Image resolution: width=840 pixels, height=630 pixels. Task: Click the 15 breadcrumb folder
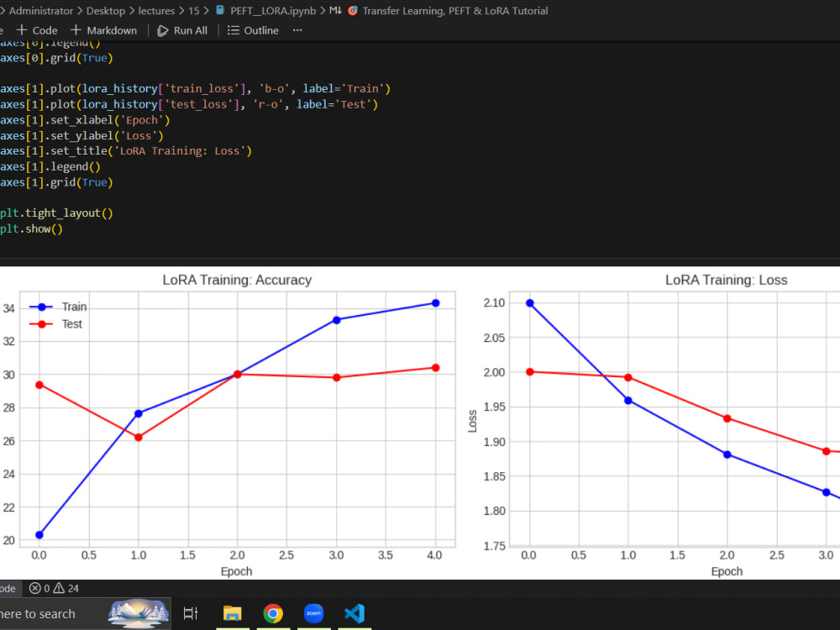(193, 11)
